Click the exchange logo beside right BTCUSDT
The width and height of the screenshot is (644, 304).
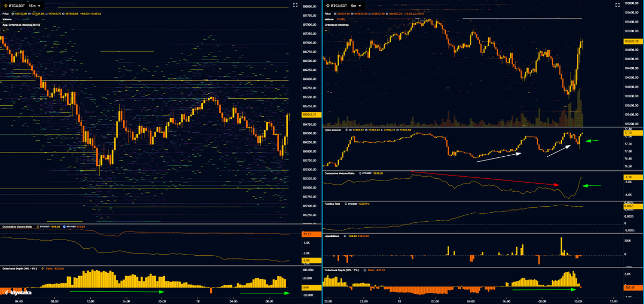(x=328, y=5)
